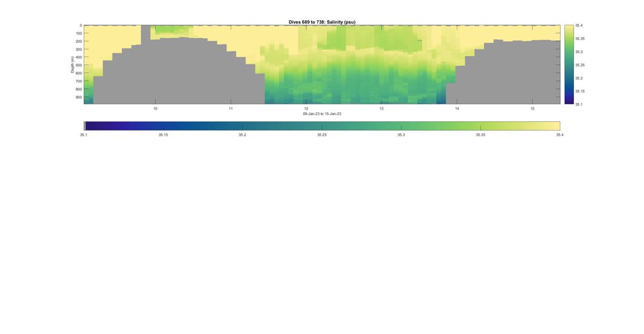Click the depth tick label '700'
This screenshot has width=644, height=334.
tap(78, 82)
